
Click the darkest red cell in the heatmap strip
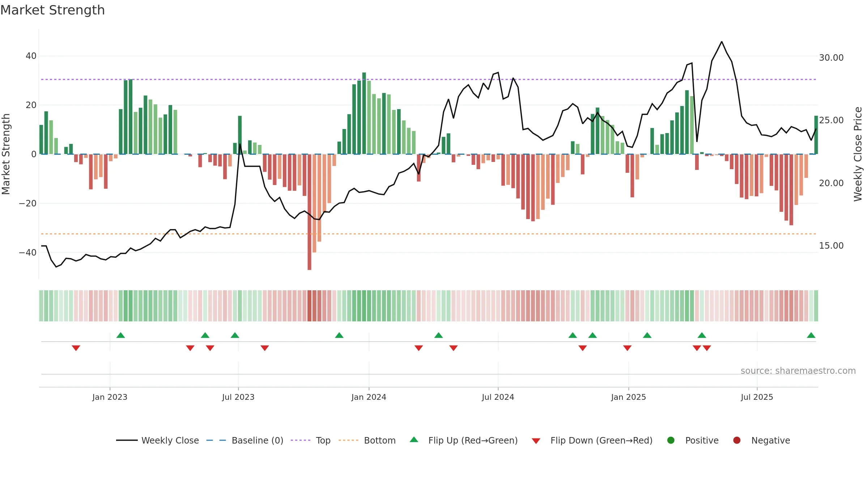309,306
